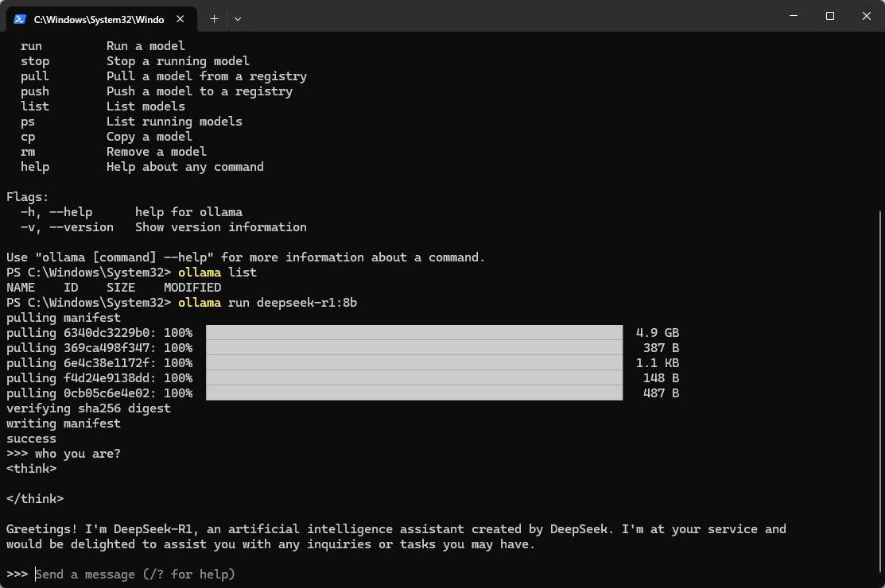Image resolution: width=885 pixels, height=588 pixels.
Task: Close the PowerShell tab
Action: [x=180, y=19]
